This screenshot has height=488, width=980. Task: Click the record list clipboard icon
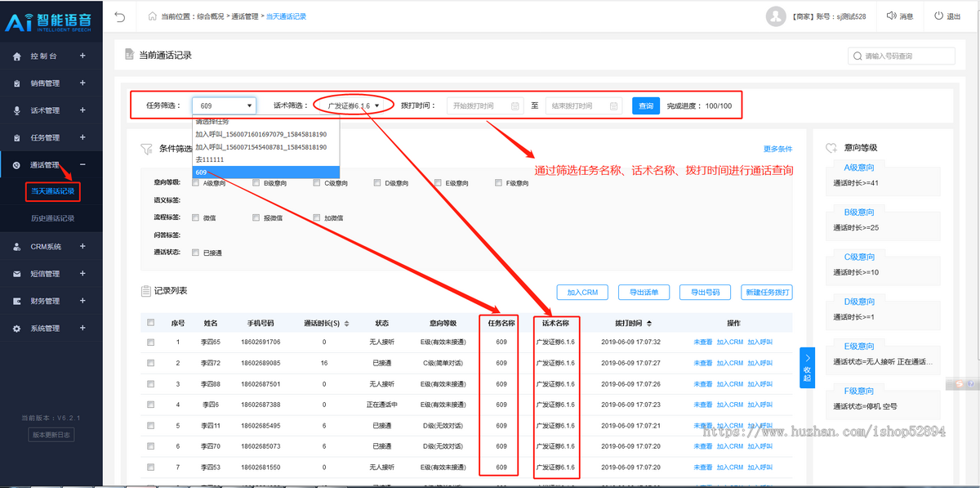click(x=147, y=291)
